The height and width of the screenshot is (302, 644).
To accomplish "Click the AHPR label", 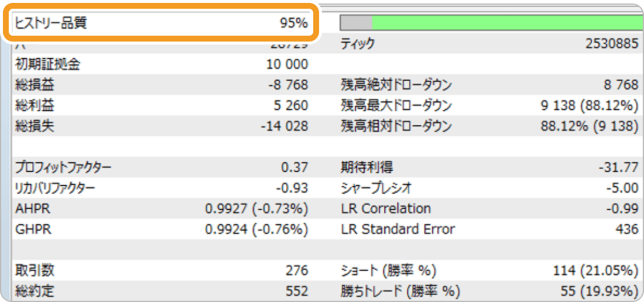I will [32, 208].
